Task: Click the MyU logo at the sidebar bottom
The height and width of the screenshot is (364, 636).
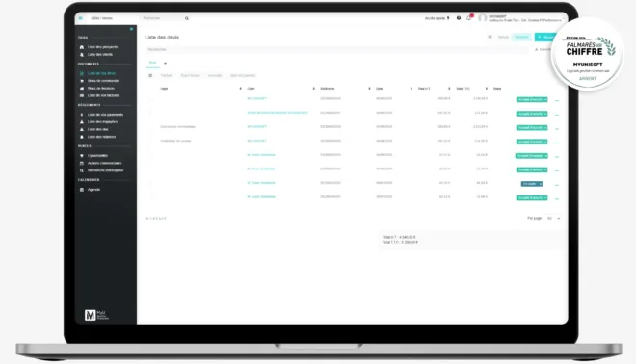Action: pyautogui.click(x=96, y=315)
